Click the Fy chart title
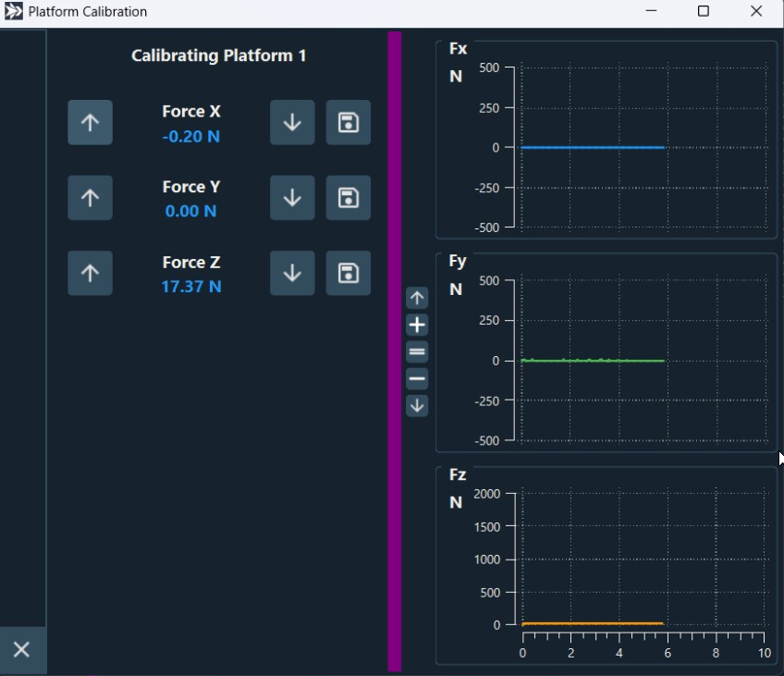The height and width of the screenshot is (676, 784). (x=458, y=261)
